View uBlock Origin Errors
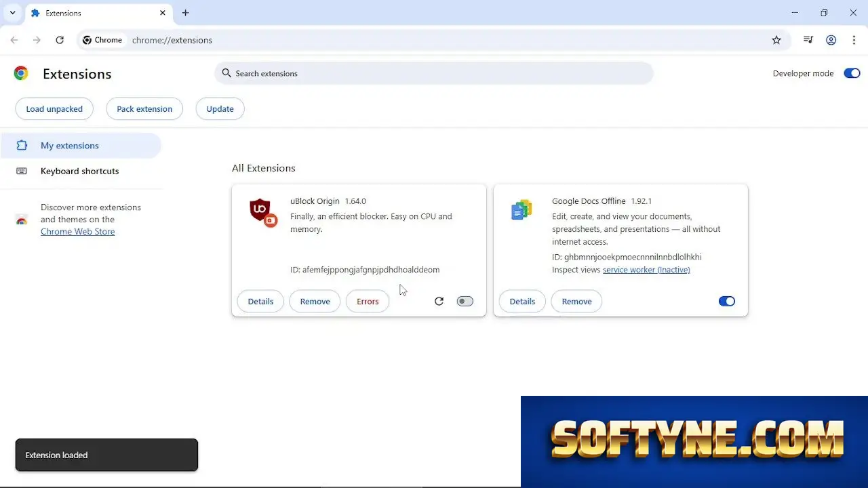 [368, 301]
